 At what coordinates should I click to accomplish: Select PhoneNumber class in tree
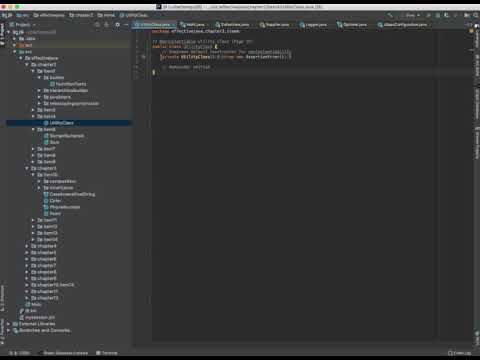pyautogui.click(x=62, y=207)
